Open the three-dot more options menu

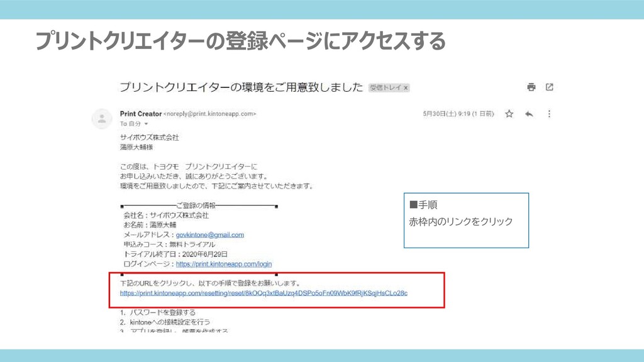point(549,114)
